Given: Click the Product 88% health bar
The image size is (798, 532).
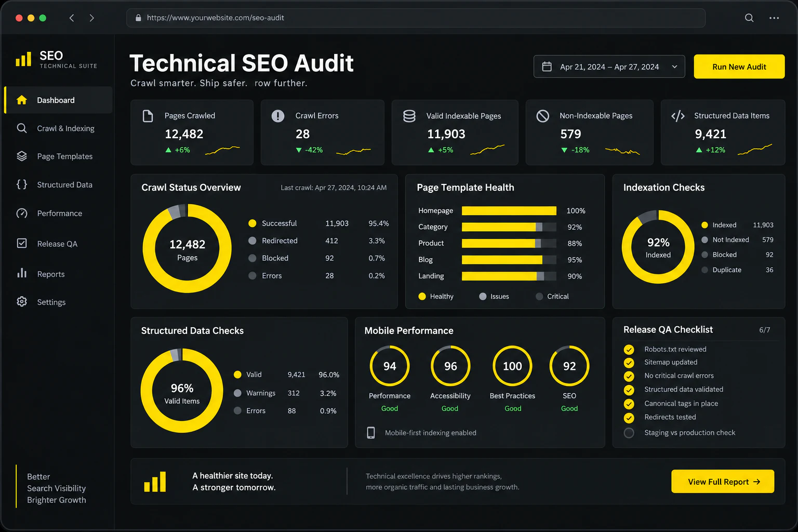Looking at the screenshot, I should (509, 243).
